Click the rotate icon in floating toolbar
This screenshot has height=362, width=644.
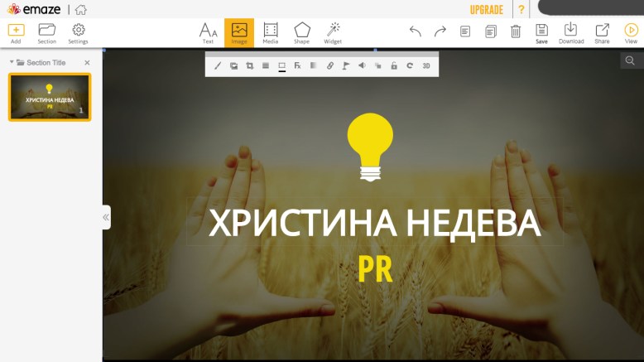(409, 65)
